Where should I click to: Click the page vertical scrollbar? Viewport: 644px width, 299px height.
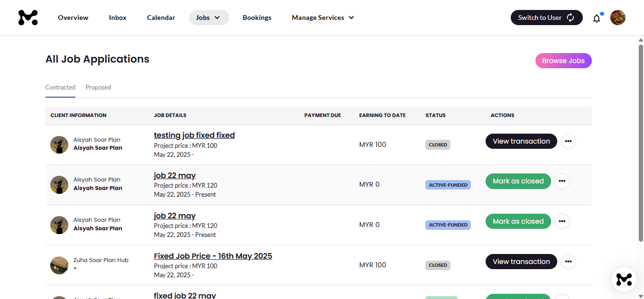coord(641,142)
